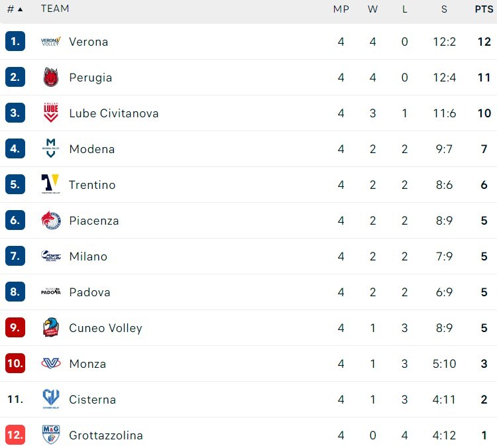497x448 pixels.
Task: Sort standings by rank number column
Action: coord(15,9)
